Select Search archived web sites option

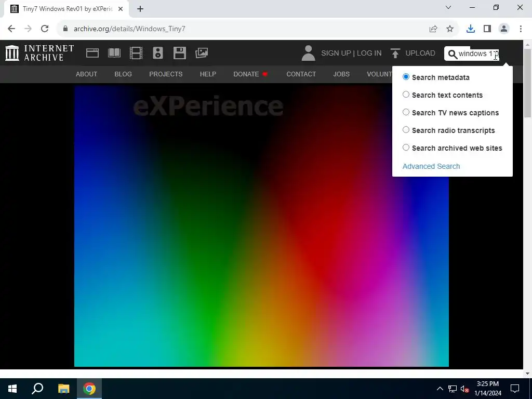click(406, 147)
